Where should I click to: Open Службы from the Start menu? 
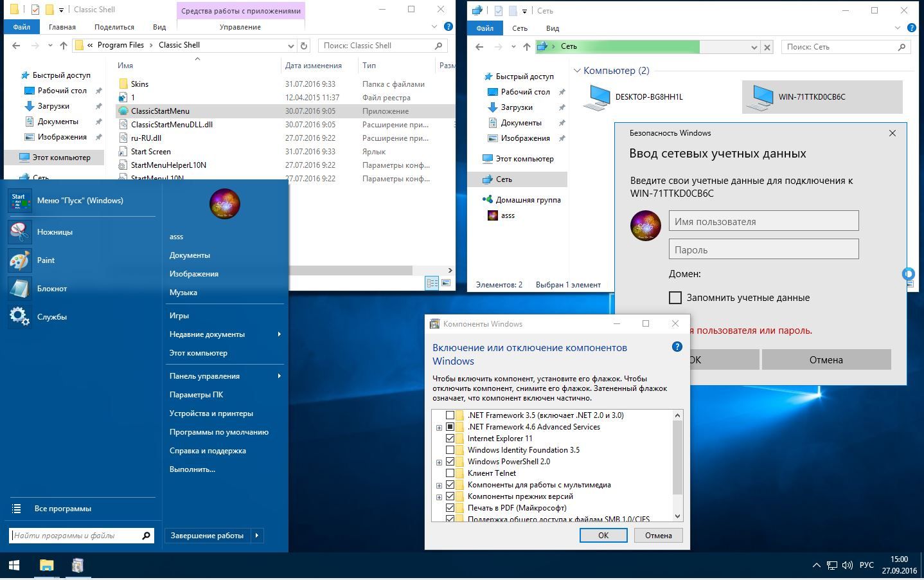click(x=82, y=316)
